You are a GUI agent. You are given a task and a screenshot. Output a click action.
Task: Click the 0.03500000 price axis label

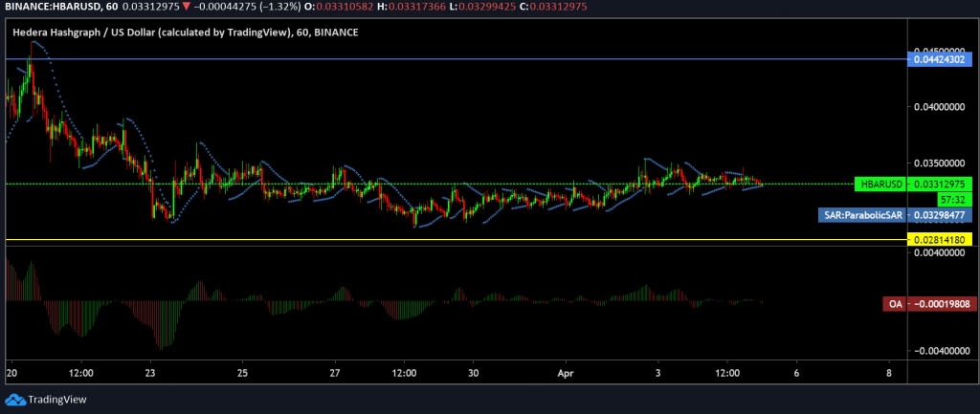point(940,163)
